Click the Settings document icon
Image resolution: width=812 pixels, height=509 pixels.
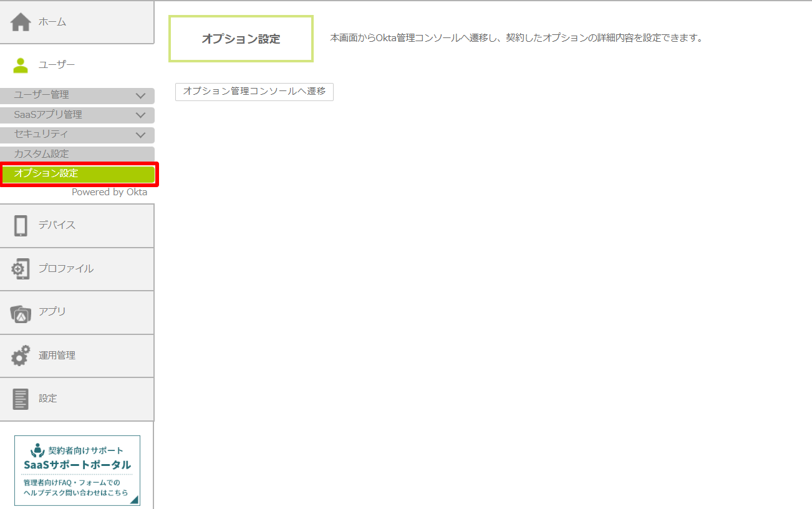coord(21,399)
